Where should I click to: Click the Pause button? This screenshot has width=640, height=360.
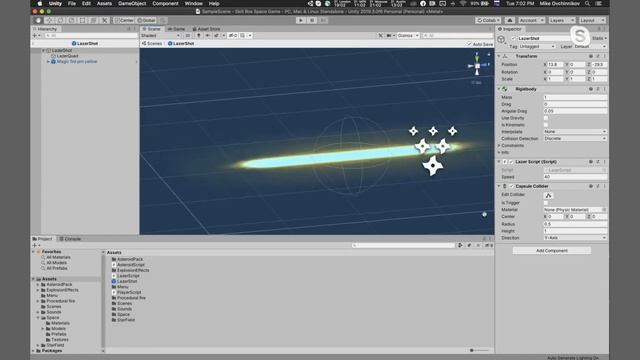click(312, 20)
